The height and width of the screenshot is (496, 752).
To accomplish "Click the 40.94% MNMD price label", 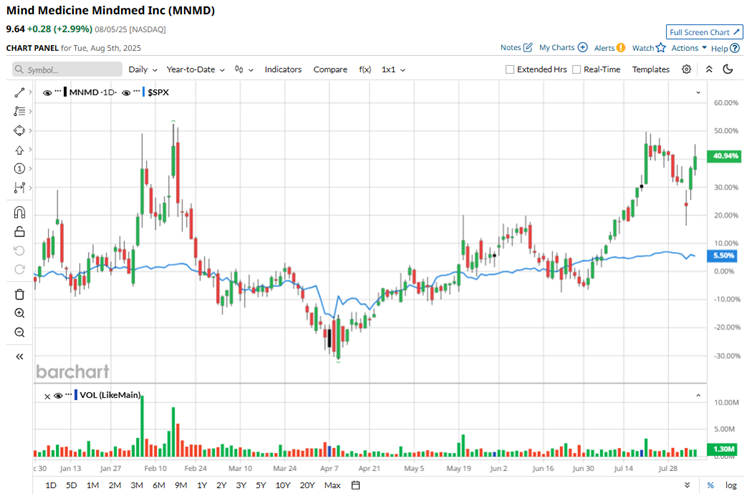I will click(724, 156).
